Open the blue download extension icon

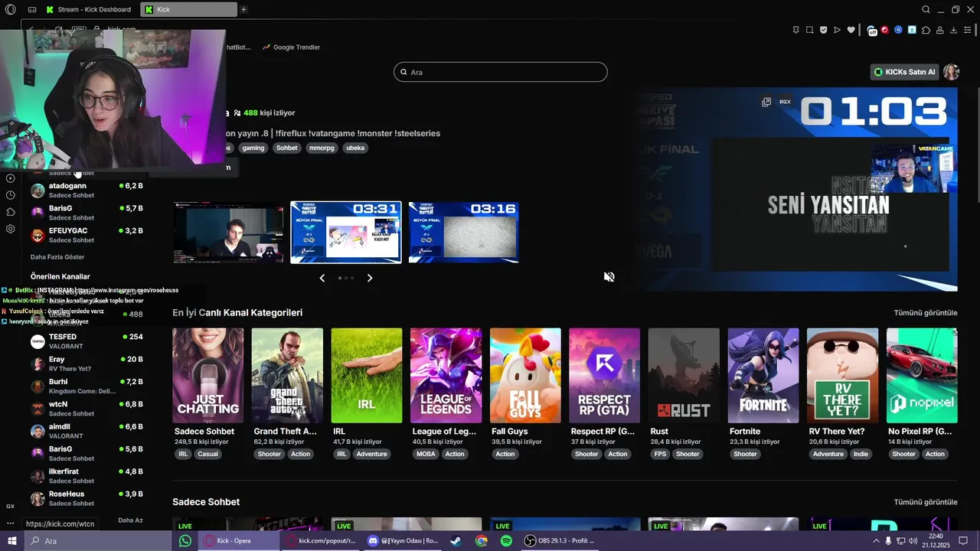[x=912, y=30]
